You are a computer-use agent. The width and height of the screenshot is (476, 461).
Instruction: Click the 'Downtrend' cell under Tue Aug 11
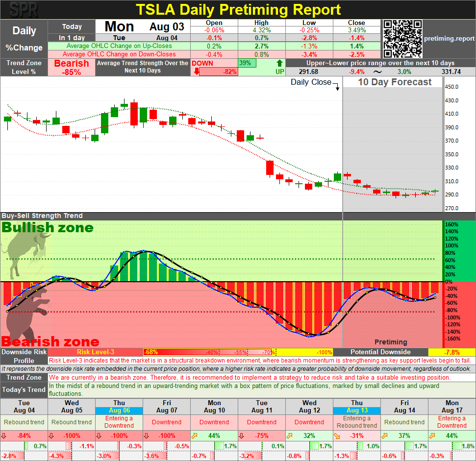pos(262,422)
